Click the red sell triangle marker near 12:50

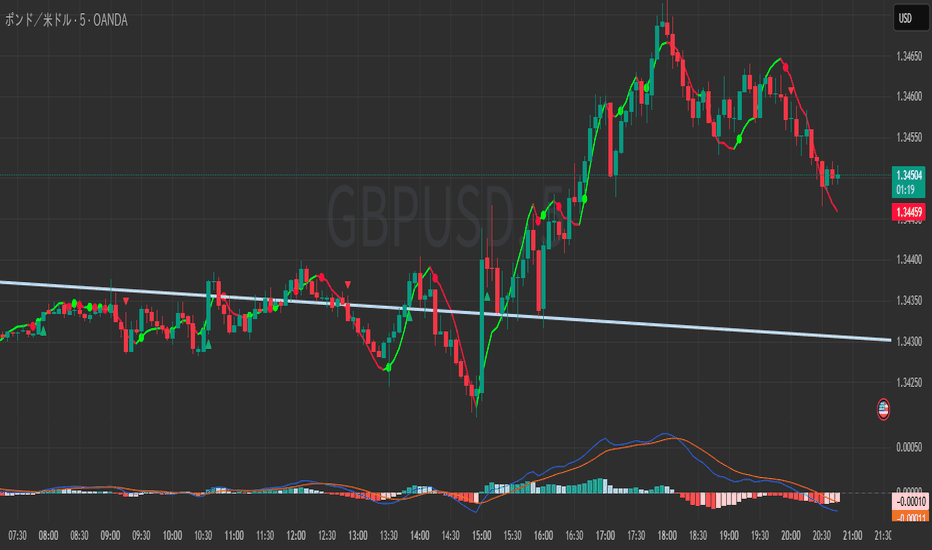[x=348, y=285]
